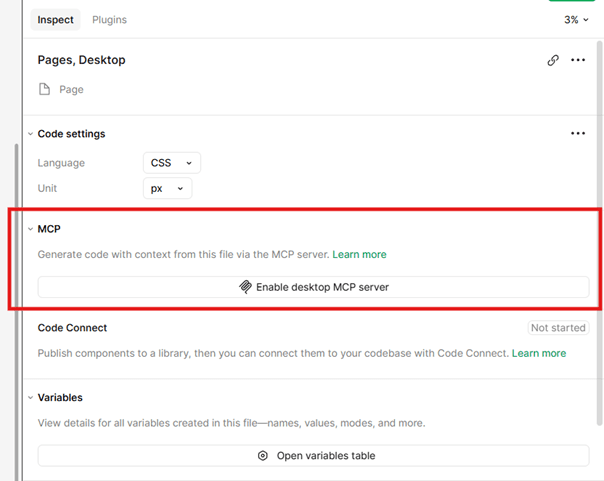Open the Plugins tab
The height and width of the screenshot is (481, 604).
(109, 20)
